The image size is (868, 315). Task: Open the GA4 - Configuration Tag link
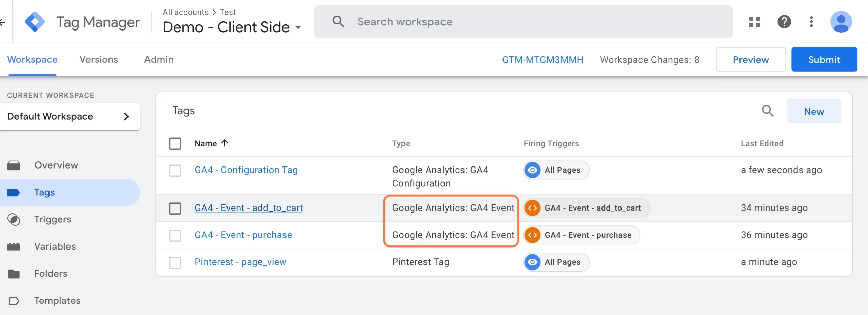coord(246,170)
